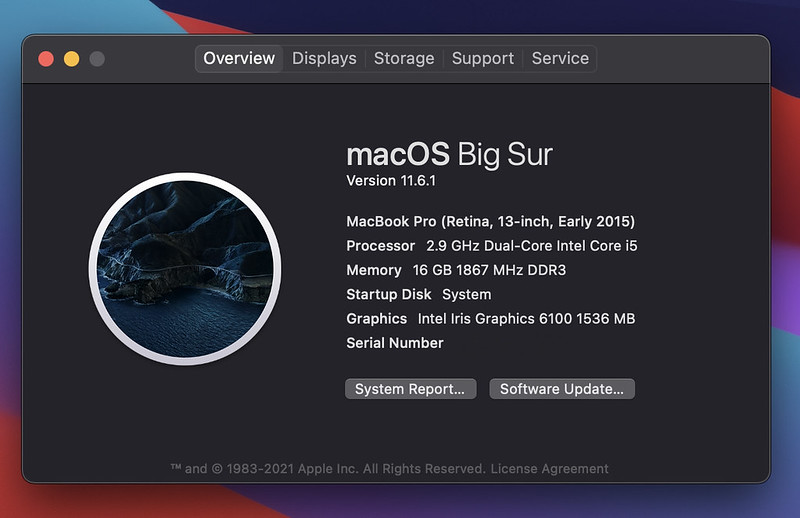Launch Software Update
This screenshot has height=518, width=800.
point(562,389)
